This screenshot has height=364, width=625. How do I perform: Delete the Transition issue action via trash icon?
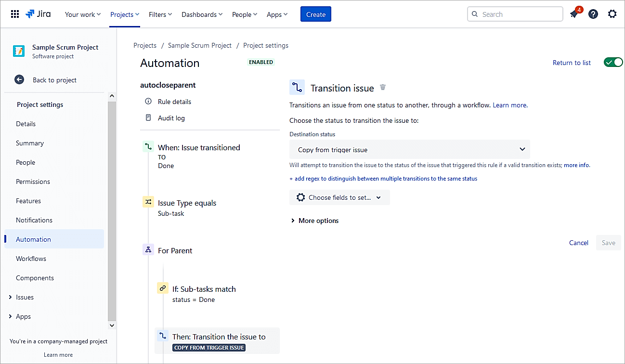(383, 88)
